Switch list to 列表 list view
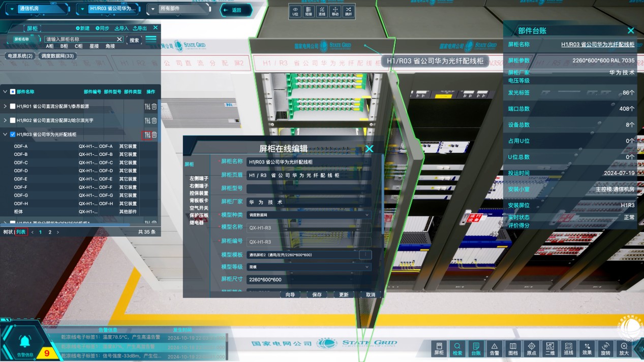644x362 pixels. pyautogui.click(x=21, y=232)
